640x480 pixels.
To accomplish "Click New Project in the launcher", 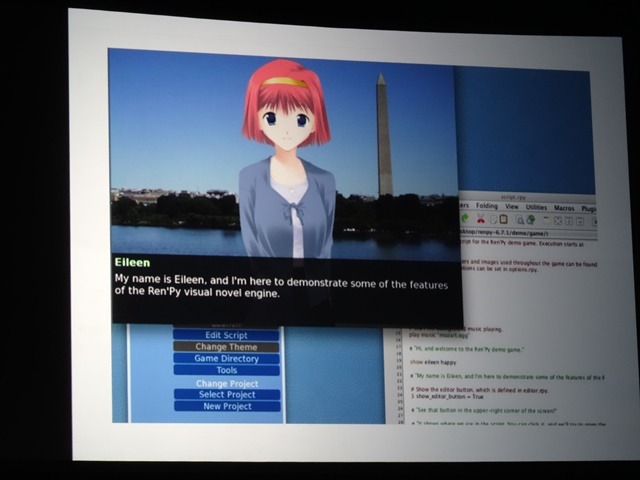I will tap(228, 407).
